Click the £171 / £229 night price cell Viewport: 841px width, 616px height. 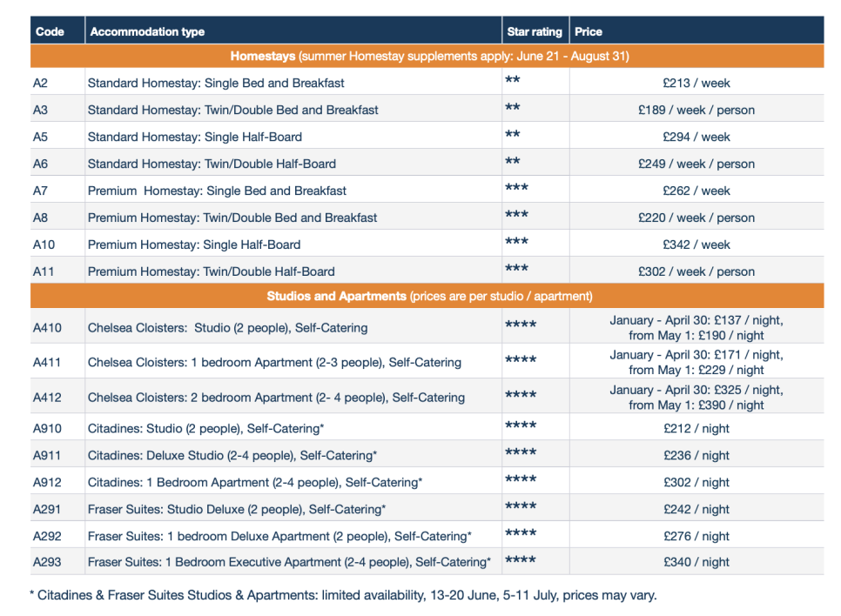point(696,363)
